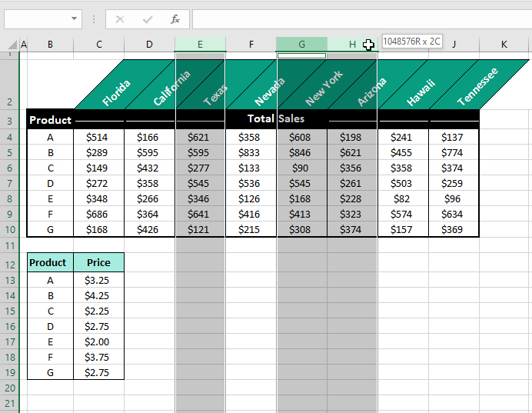Click cell containing $166
The image size is (532, 413).
(149, 138)
